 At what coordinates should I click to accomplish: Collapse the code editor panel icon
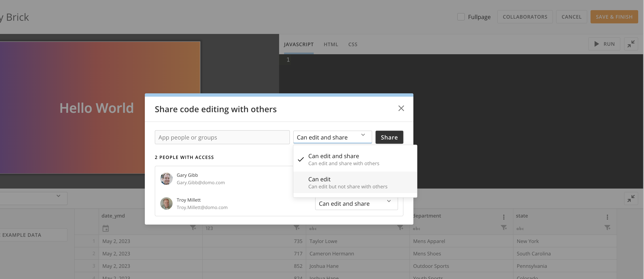(631, 44)
